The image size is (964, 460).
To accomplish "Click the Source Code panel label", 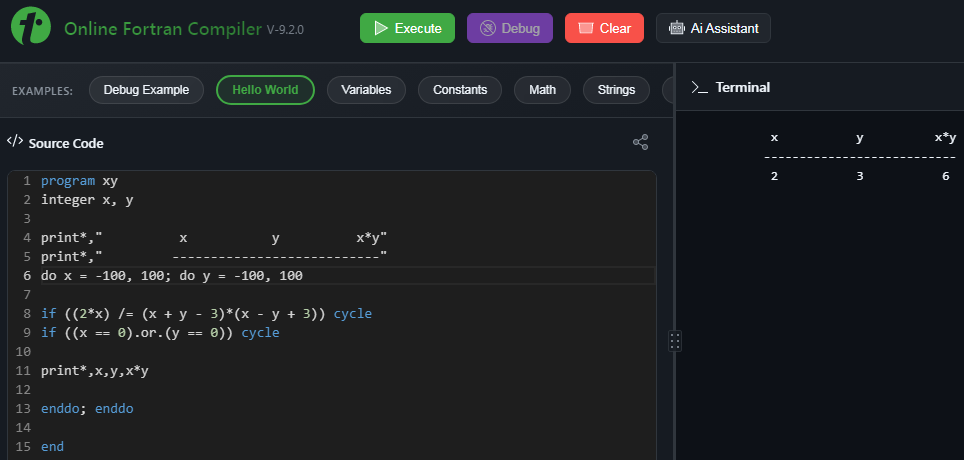I will pos(66,143).
